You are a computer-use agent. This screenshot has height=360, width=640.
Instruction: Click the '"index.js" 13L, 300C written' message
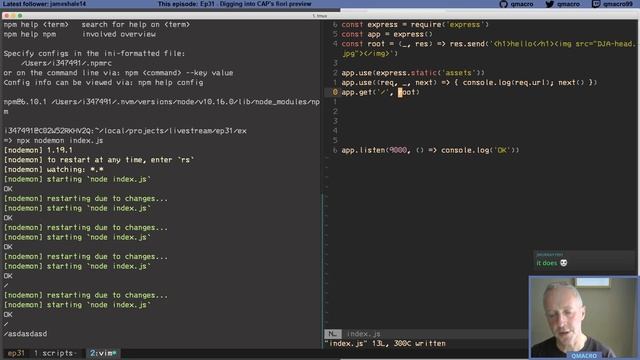pyautogui.click(x=385, y=344)
